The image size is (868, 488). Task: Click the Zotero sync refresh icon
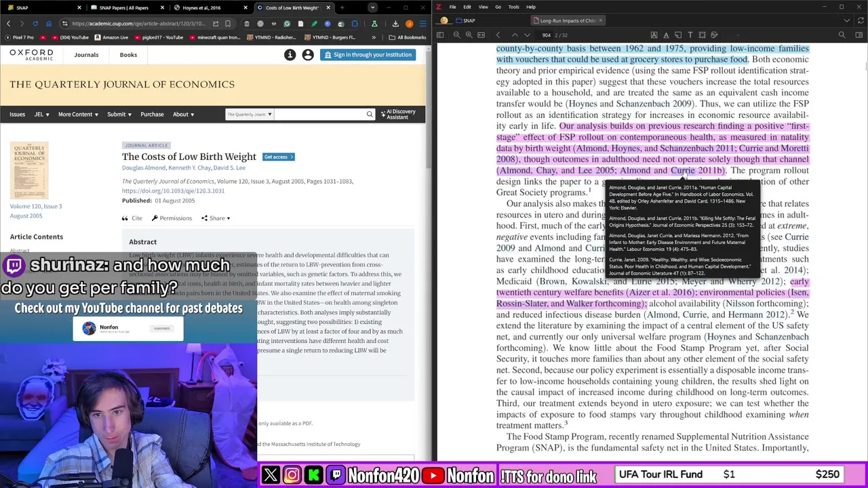(x=861, y=20)
